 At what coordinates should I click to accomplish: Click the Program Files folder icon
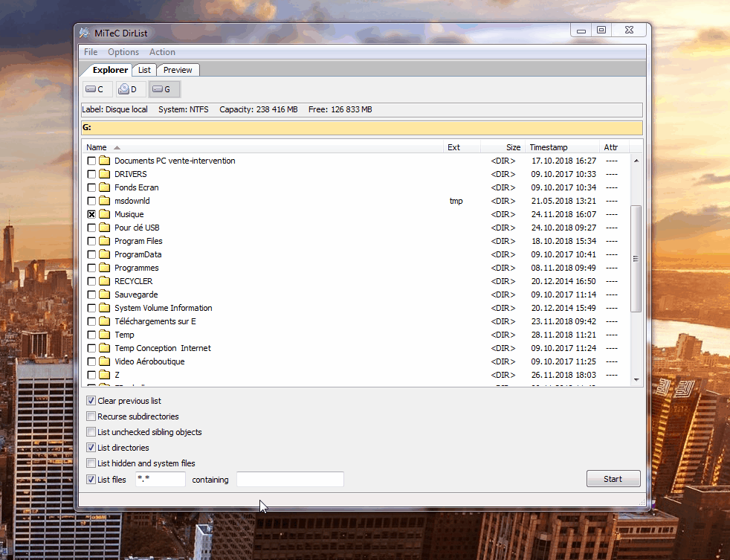pyautogui.click(x=105, y=241)
